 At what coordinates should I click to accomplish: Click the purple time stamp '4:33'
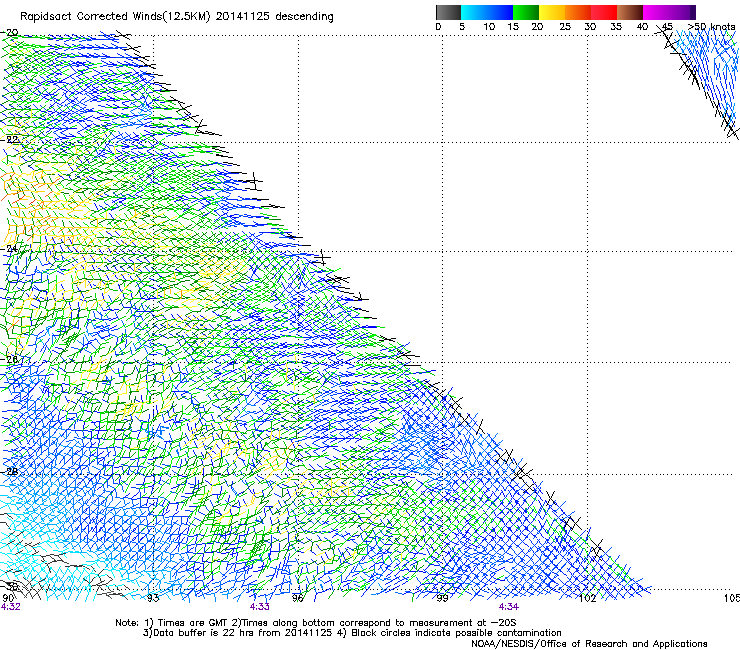pyautogui.click(x=260, y=607)
